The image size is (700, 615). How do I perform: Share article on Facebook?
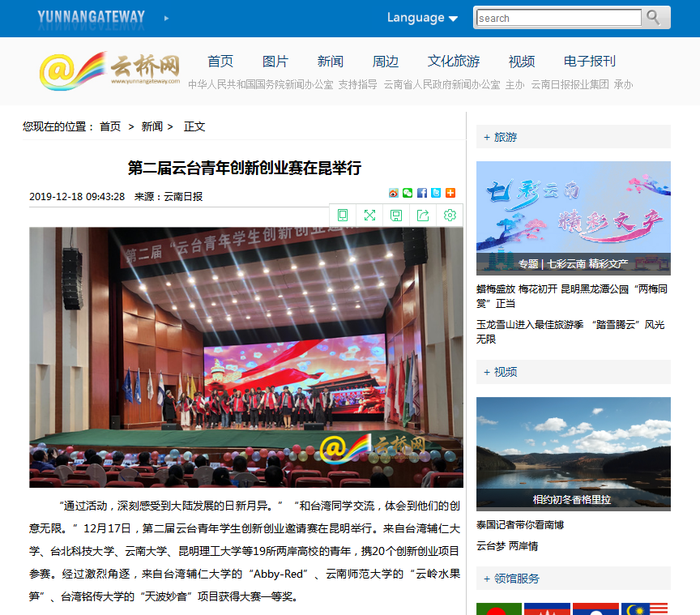point(421,193)
